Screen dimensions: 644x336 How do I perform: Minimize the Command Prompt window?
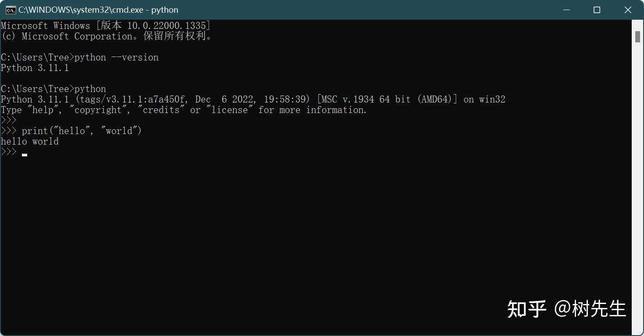tap(566, 9)
